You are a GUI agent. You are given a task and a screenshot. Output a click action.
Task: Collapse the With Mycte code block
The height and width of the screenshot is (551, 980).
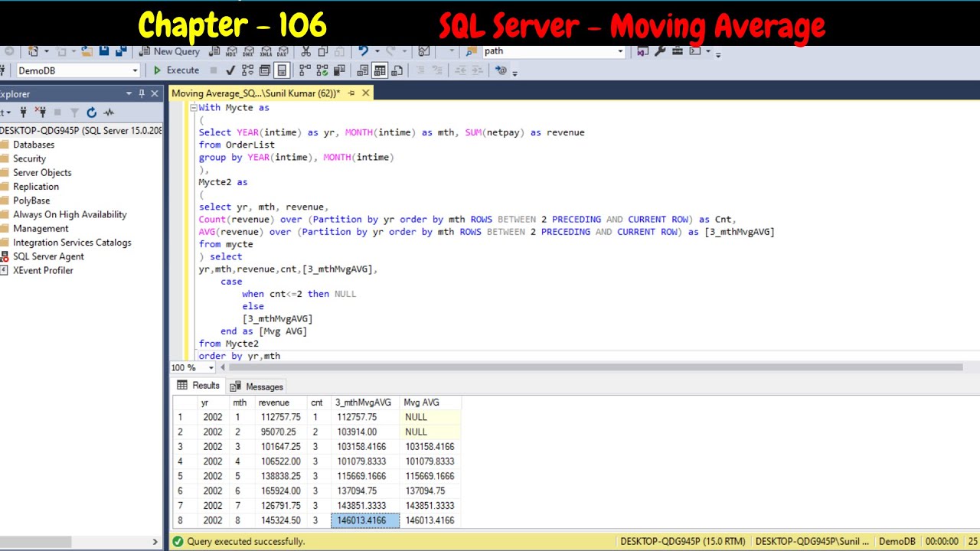194,108
